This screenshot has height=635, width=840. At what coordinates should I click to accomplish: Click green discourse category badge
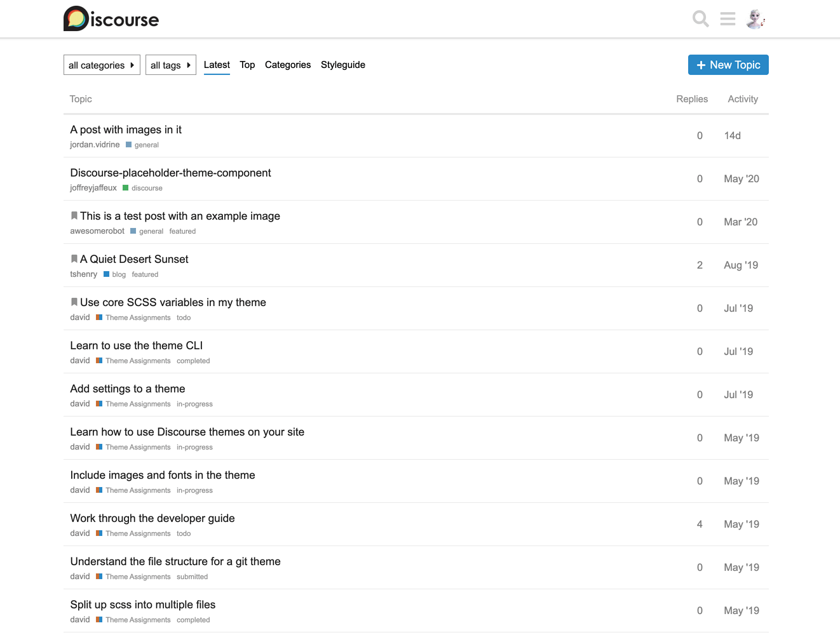coord(143,188)
